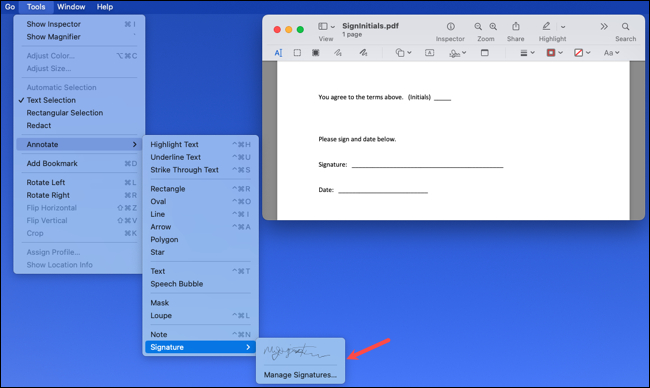Open the Shapes dropdown in markup toolbar
Screen dimensions: 650x388
click(403, 53)
